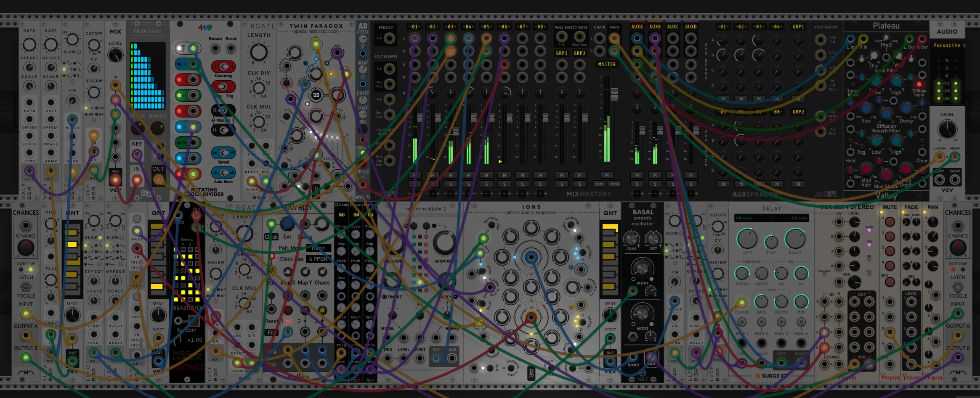Click the LEVEL knob on the AUDIO module
The image size is (980, 398).
click(x=947, y=129)
